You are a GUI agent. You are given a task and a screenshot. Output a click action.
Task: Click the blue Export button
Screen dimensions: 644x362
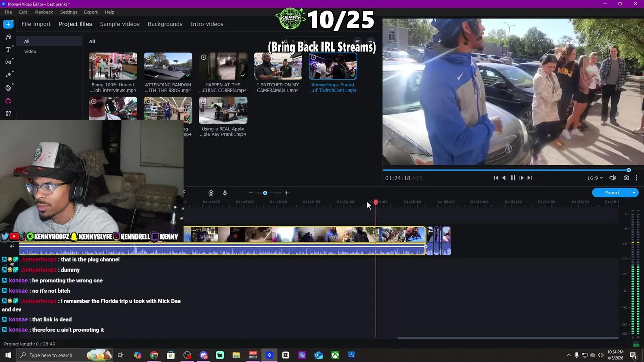coord(612,193)
